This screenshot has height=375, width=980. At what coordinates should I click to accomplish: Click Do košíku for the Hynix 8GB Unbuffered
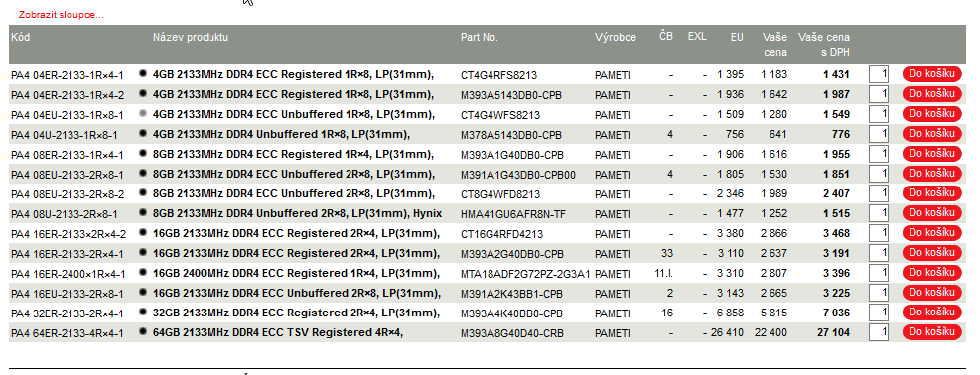pos(931,213)
